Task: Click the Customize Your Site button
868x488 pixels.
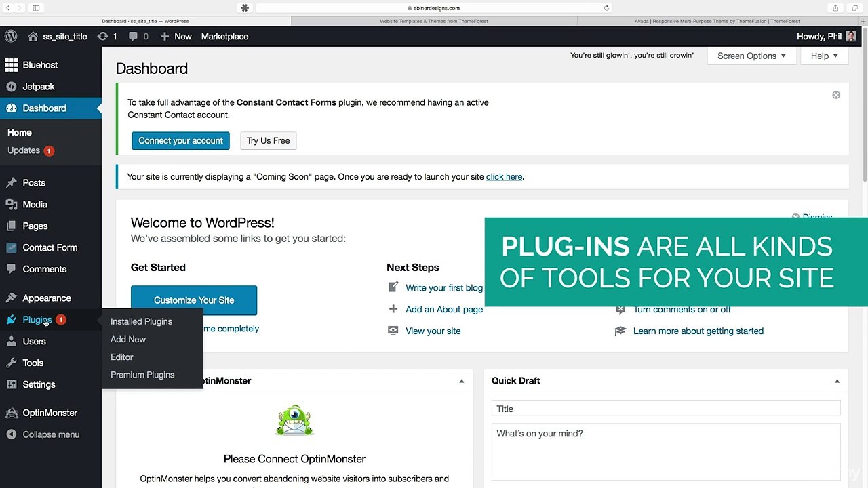Action: [x=194, y=300]
